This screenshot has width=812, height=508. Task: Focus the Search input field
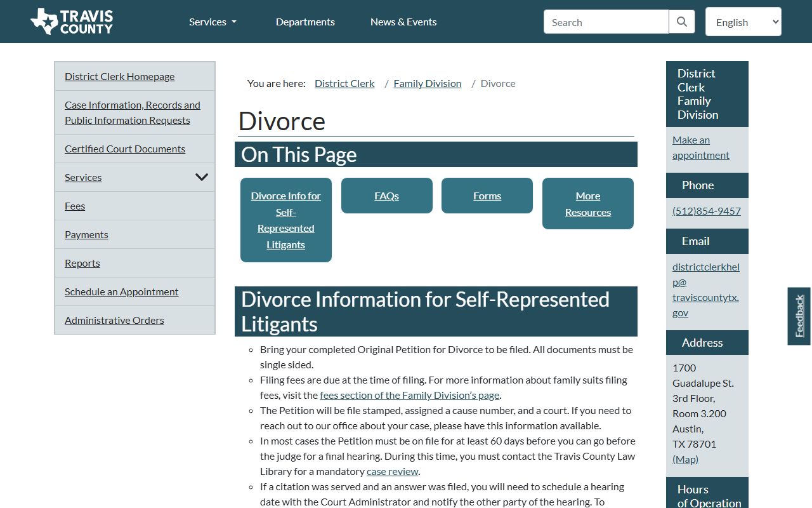pos(606,22)
